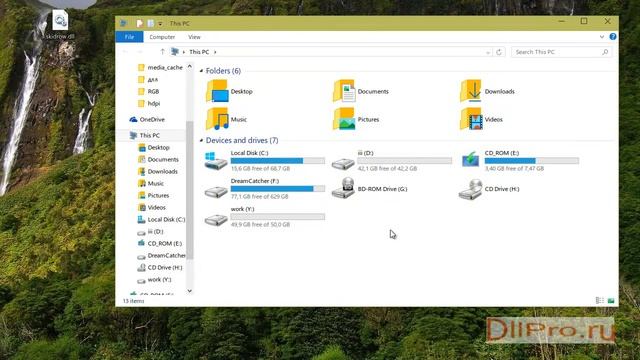Select the work (Y:) drive tile

pyautogui.click(x=264, y=217)
